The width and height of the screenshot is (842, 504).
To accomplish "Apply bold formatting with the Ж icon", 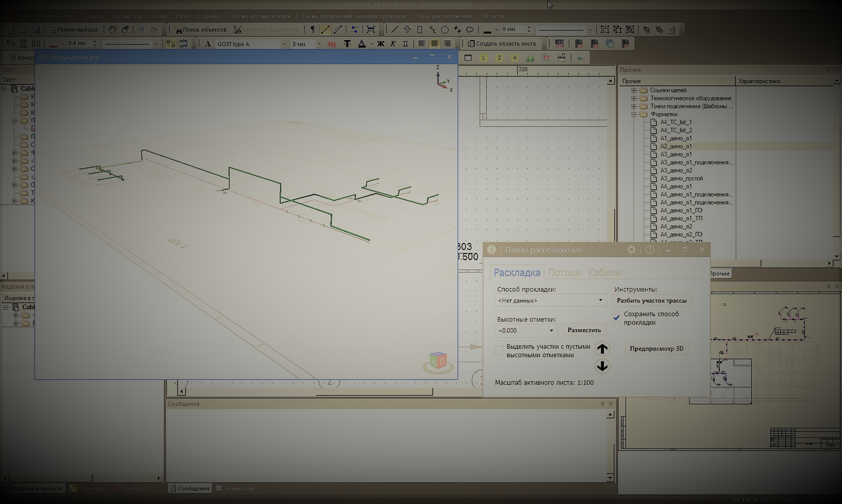I will click(x=380, y=44).
